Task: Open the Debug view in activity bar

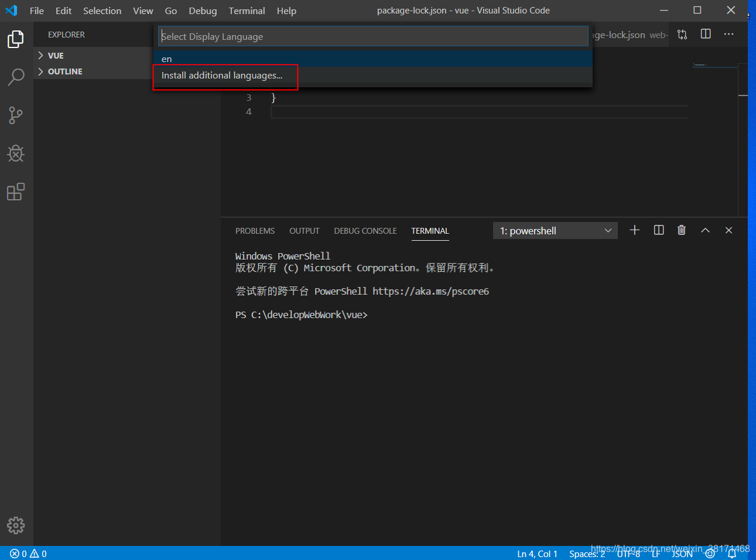Action: click(16, 153)
